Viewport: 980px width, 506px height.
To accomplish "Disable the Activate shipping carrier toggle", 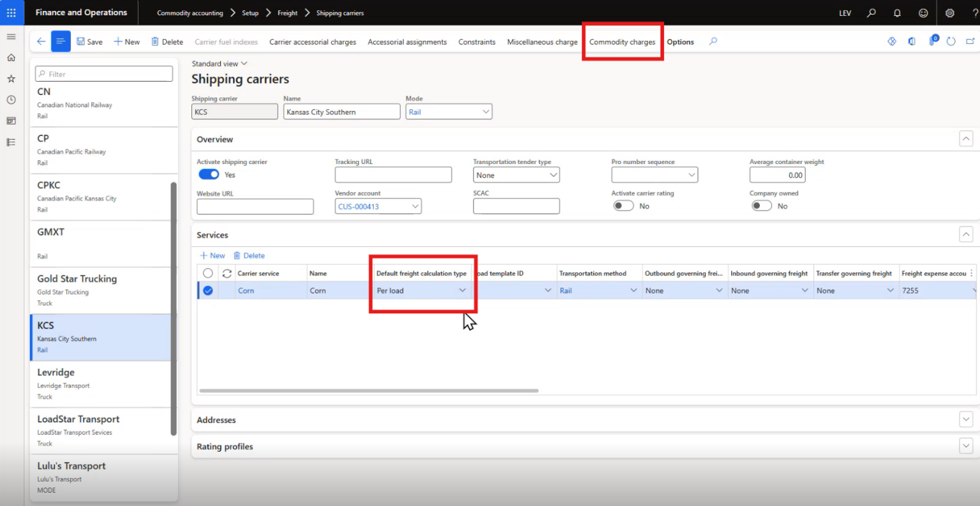I will (x=209, y=174).
